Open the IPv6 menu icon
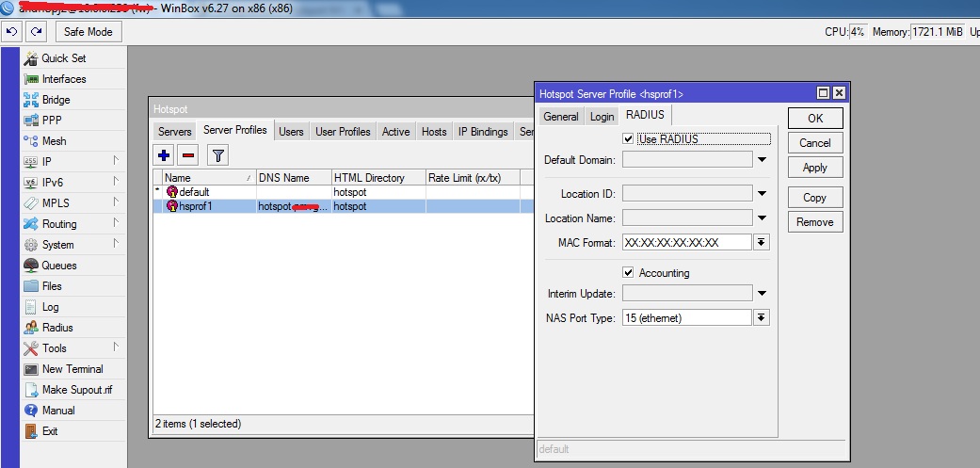 pos(31,183)
